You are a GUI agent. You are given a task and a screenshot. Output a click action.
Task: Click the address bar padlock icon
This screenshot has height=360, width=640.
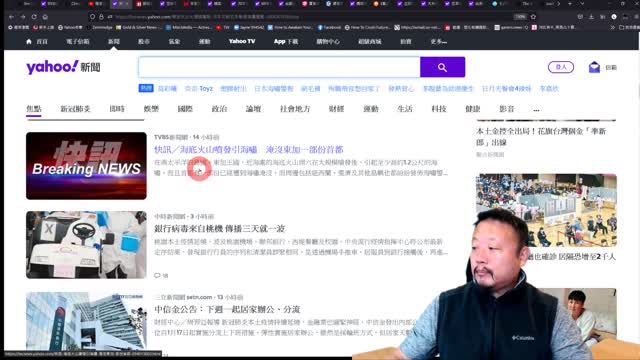point(101,17)
